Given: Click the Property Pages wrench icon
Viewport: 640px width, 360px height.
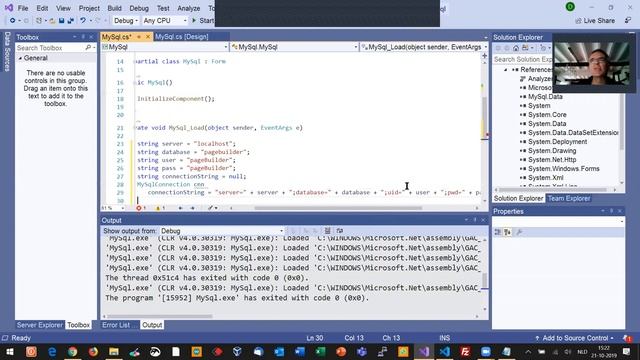Looking at the screenshot, I should [x=519, y=232].
